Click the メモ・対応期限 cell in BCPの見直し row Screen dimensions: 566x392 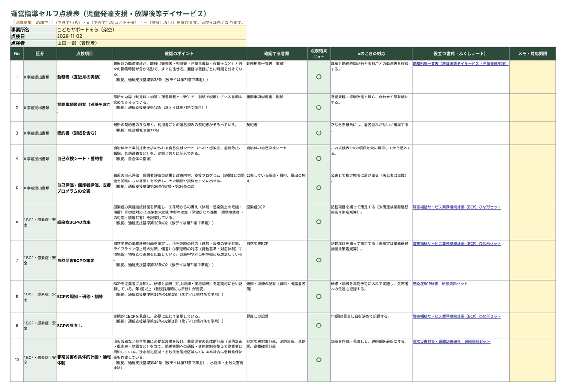tap(533, 325)
